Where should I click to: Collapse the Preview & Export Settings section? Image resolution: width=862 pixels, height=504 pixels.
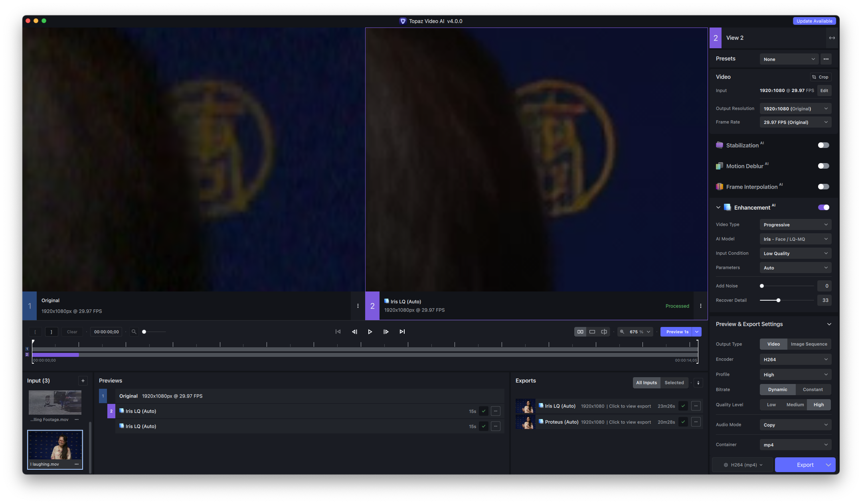pos(829,324)
